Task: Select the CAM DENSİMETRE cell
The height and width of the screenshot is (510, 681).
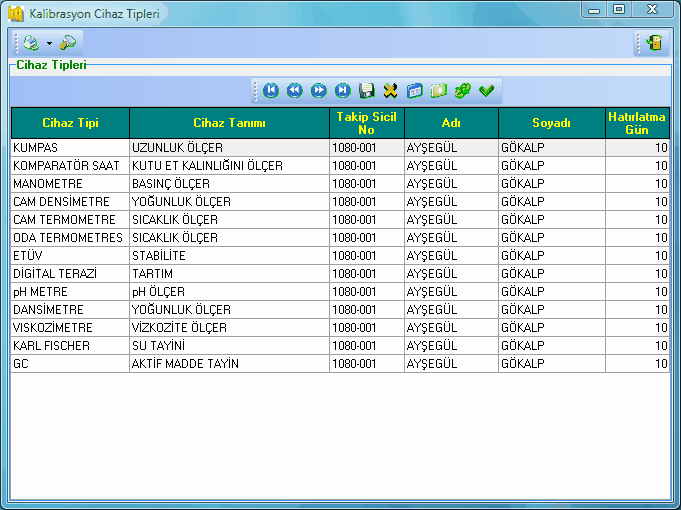Action: pos(70,202)
